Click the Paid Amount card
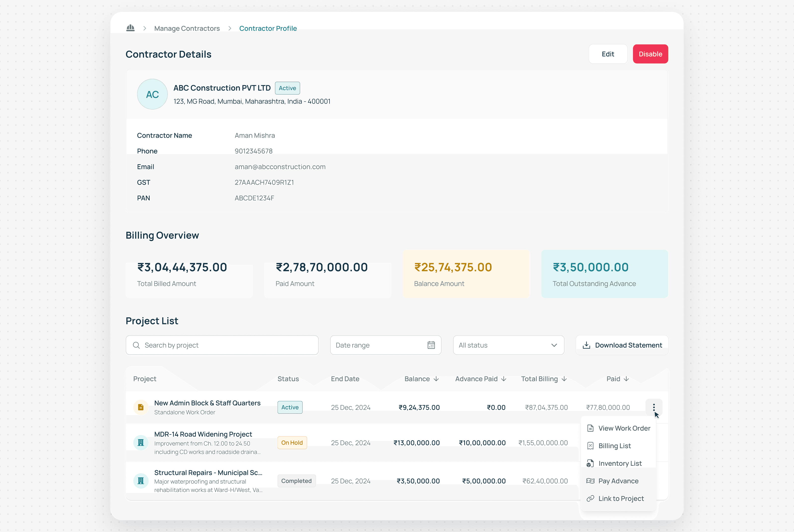This screenshot has height=532, width=794. click(x=328, y=274)
